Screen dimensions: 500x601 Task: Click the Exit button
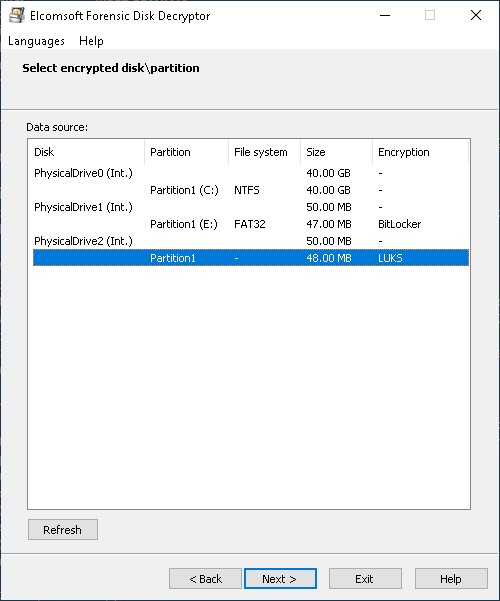[365, 579]
